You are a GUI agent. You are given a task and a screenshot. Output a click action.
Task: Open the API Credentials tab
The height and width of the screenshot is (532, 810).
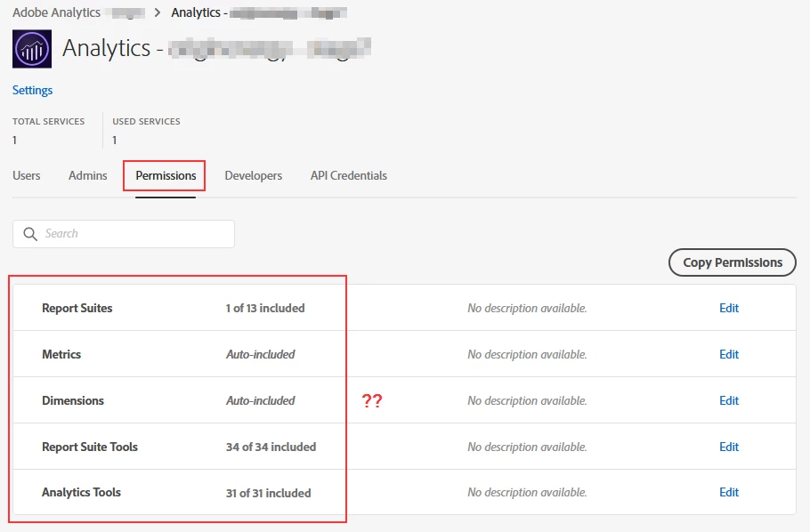click(349, 175)
